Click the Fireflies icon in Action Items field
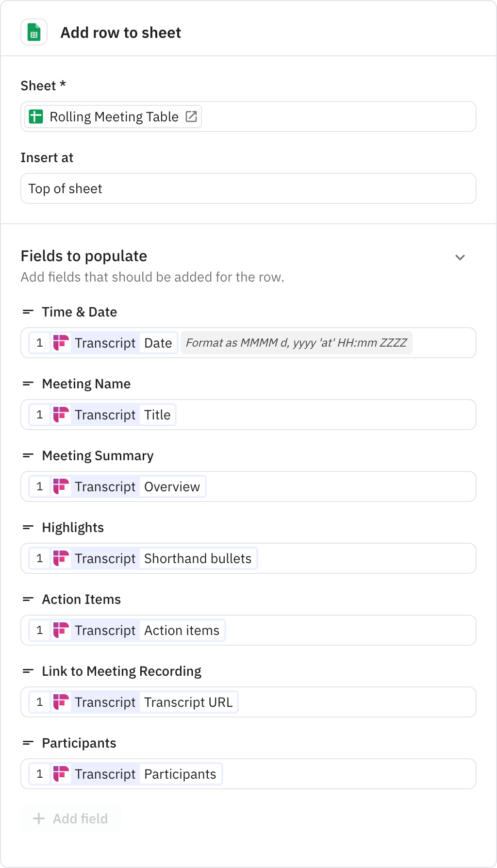The image size is (497, 868). pyautogui.click(x=61, y=630)
